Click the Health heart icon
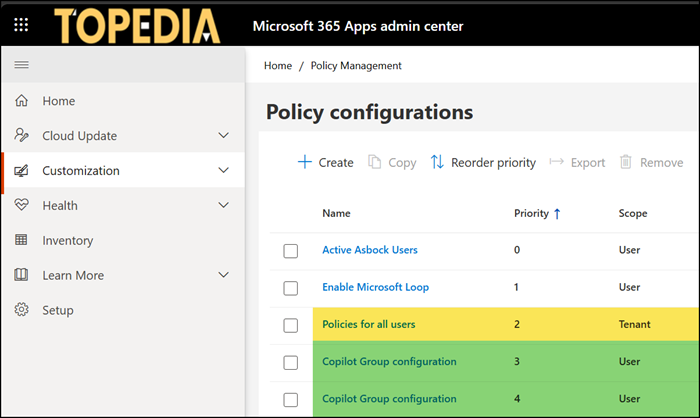The width and height of the screenshot is (700, 418). pos(21,205)
